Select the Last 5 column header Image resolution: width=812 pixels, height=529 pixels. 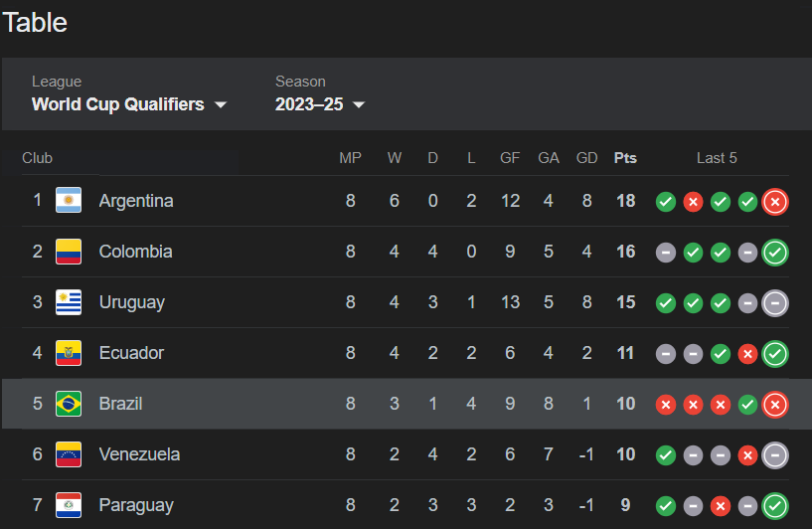coord(717,158)
